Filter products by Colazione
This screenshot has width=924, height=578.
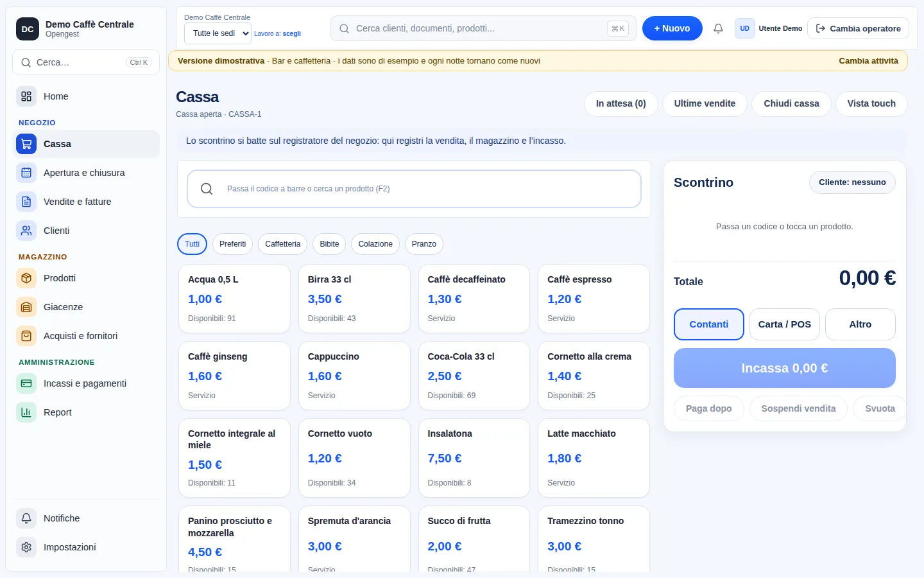(x=375, y=244)
